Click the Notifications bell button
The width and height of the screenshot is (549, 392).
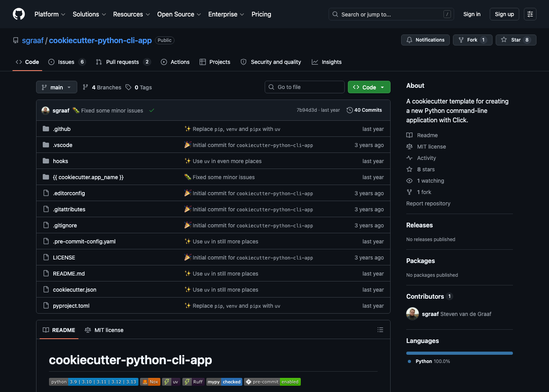tap(425, 40)
